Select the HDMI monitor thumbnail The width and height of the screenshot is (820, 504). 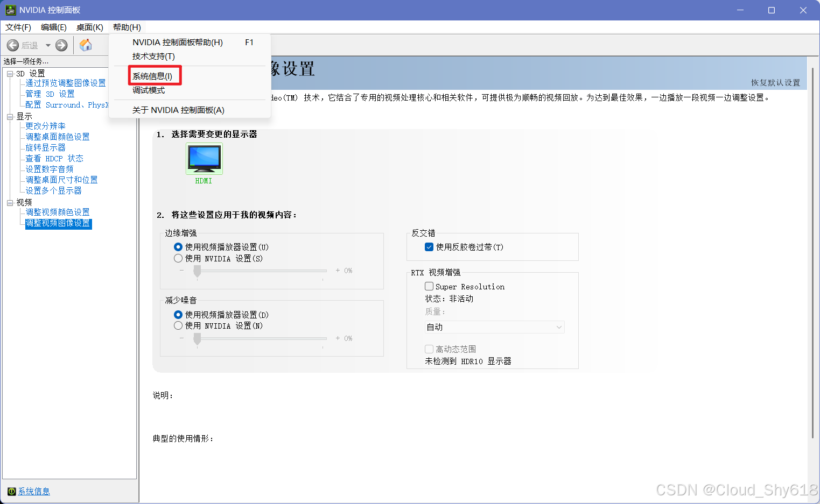pyautogui.click(x=204, y=159)
